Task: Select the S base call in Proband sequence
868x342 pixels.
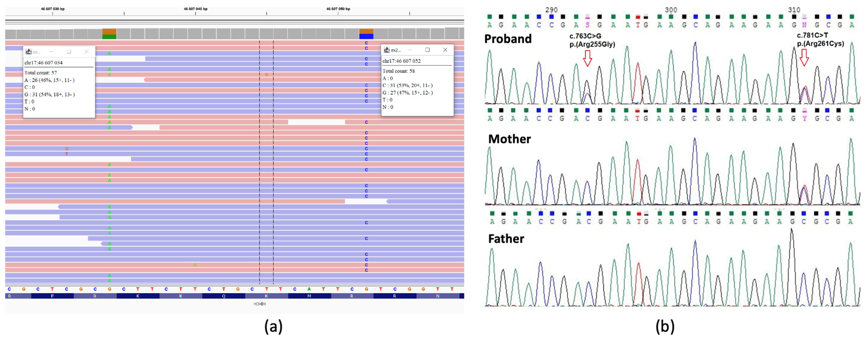Action: (587, 25)
